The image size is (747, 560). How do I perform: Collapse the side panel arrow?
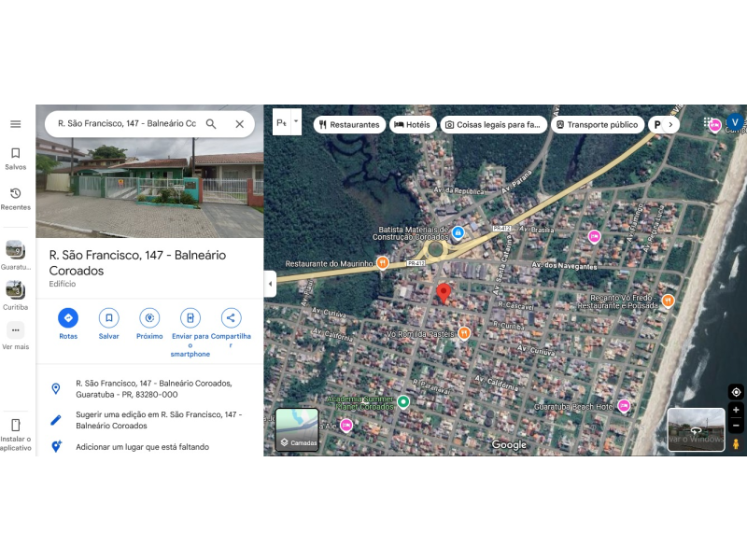coord(270,284)
